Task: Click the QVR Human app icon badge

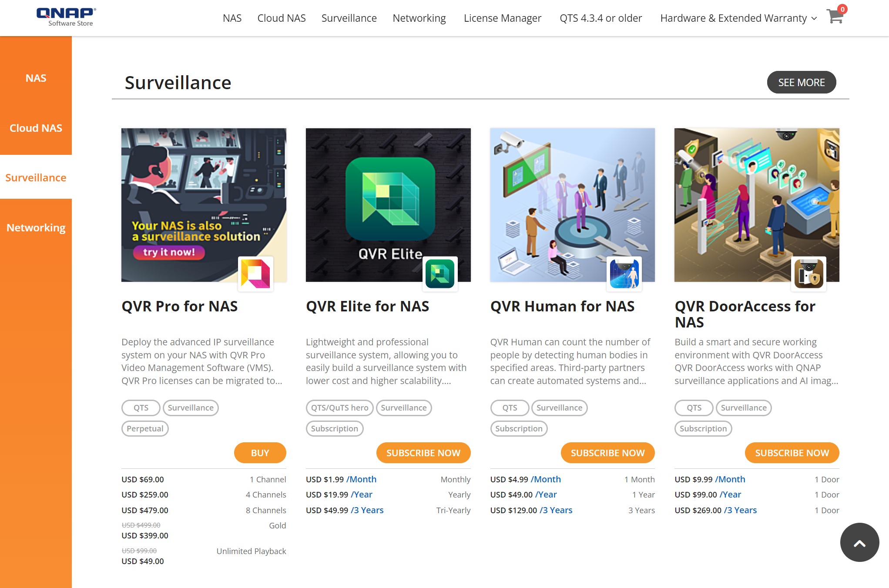Action: coord(624,274)
